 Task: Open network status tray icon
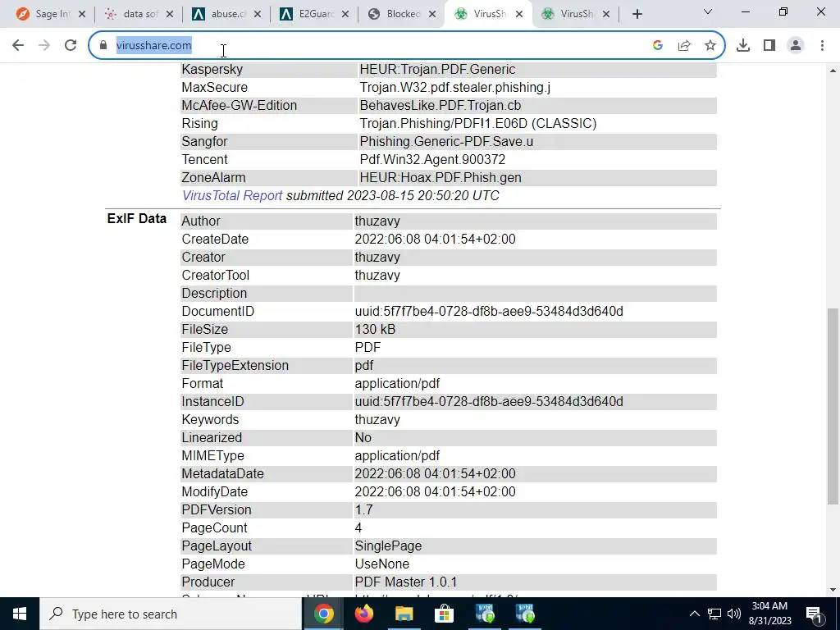pyautogui.click(x=714, y=614)
